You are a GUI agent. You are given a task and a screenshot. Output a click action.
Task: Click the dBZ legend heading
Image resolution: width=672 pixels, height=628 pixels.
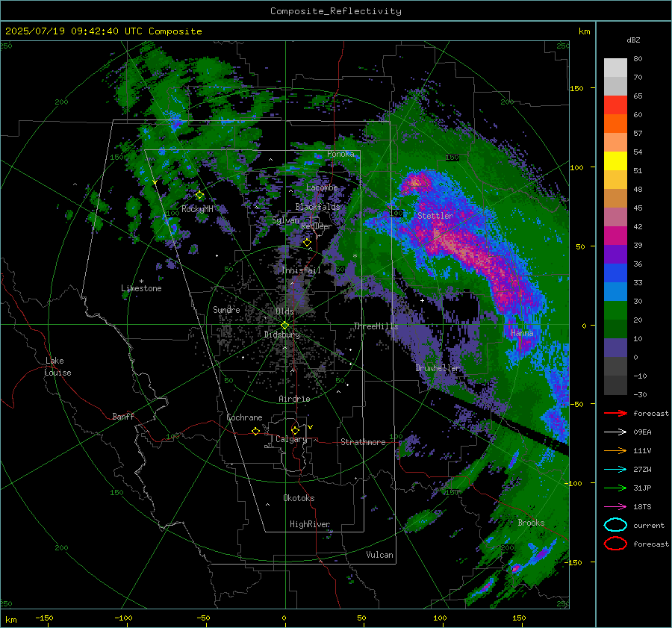[x=633, y=40]
